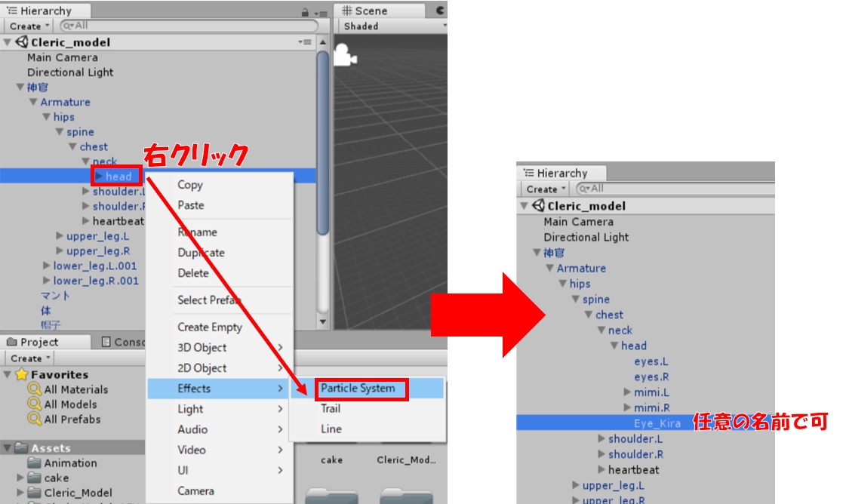The height and width of the screenshot is (504, 843).
Task: Select Rename in the context menu
Action: [x=197, y=232]
